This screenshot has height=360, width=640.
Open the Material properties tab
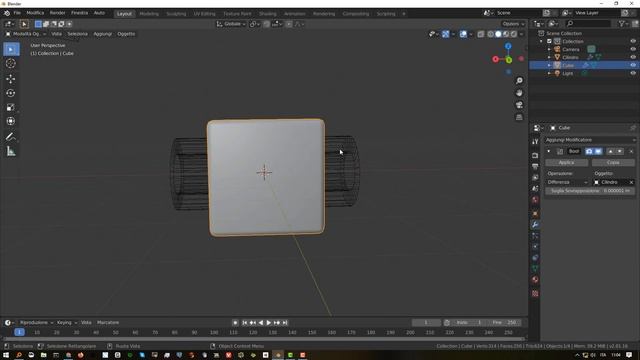point(535,280)
